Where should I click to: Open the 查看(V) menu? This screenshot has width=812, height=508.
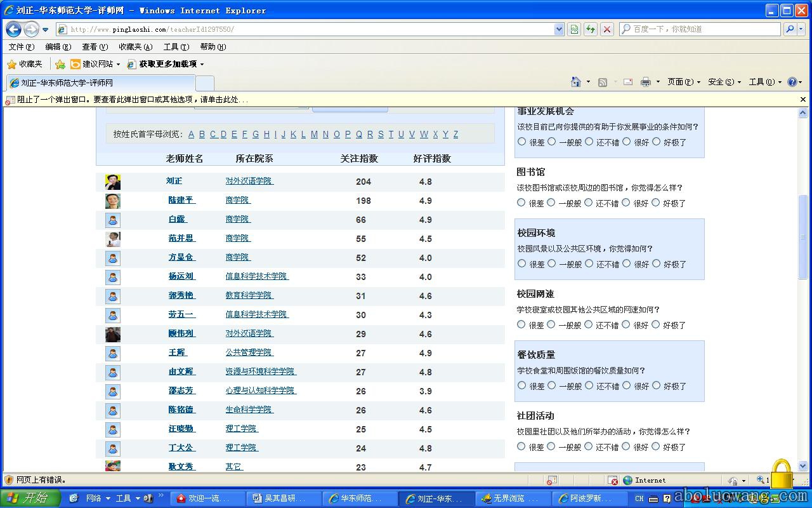click(x=95, y=47)
